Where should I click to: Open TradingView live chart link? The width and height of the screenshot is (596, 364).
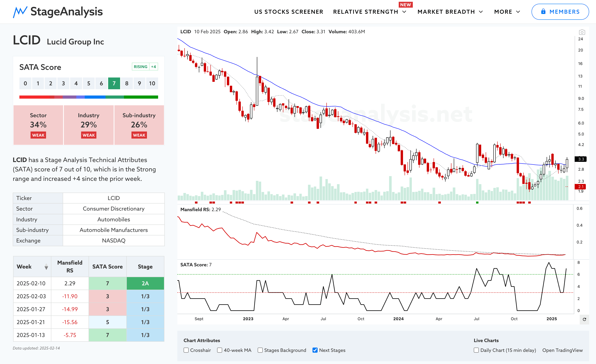click(x=562, y=350)
